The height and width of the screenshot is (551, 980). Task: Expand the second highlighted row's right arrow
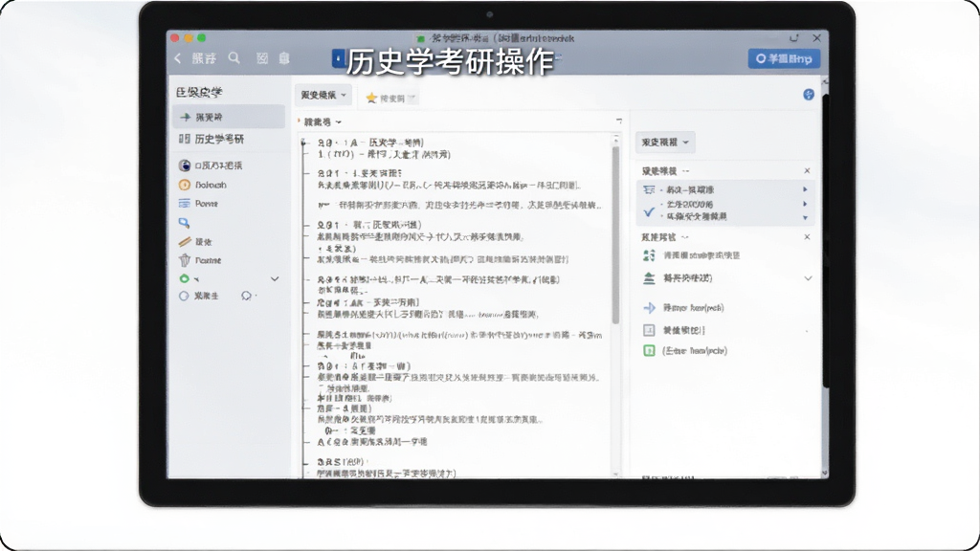pyautogui.click(x=805, y=204)
